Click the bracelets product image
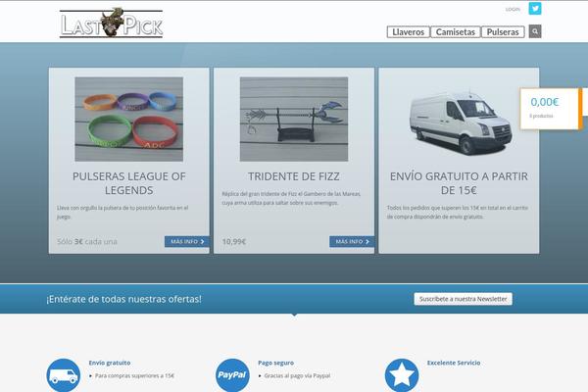Image resolution: width=588 pixels, height=392 pixels. coord(129,120)
